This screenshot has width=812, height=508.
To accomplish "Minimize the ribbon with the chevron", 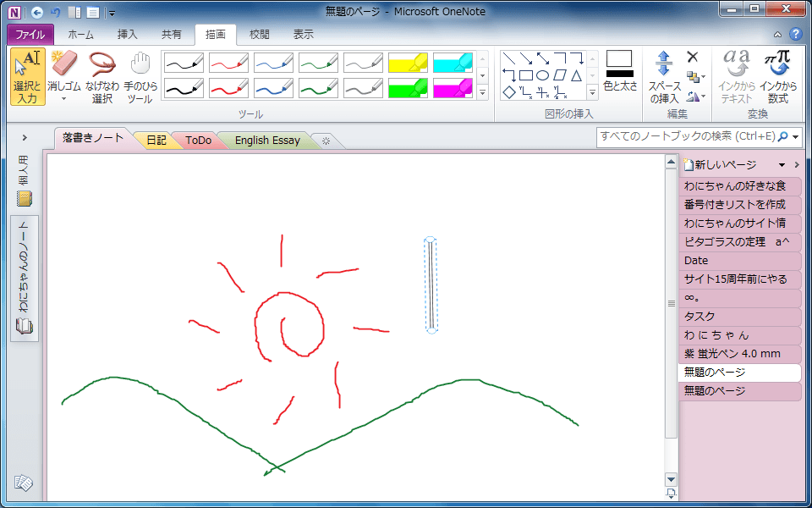I will pyautogui.click(x=777, y=35).
